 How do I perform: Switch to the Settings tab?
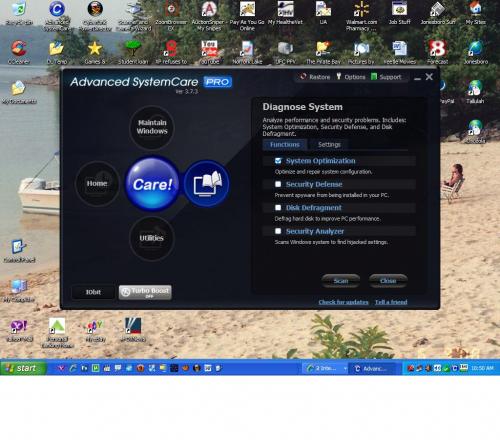click(x=329, y=144)
